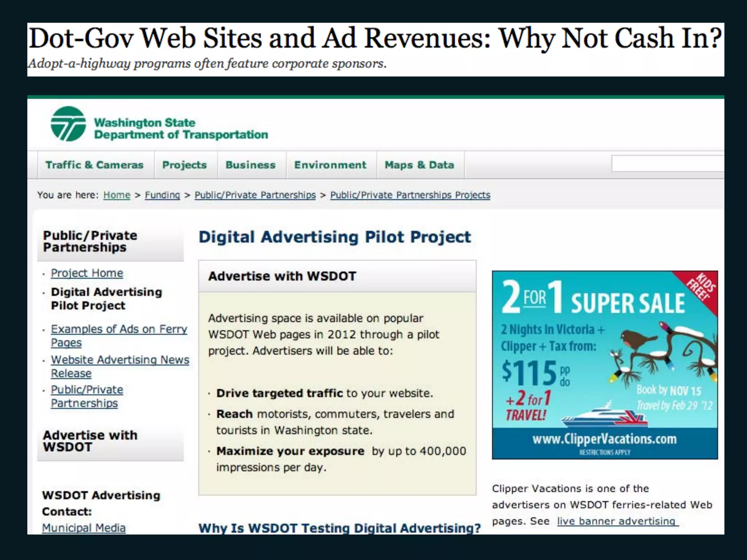Click the WSDOT green logo icon
The width and height of the screenshot is (747, 560).
68,124
